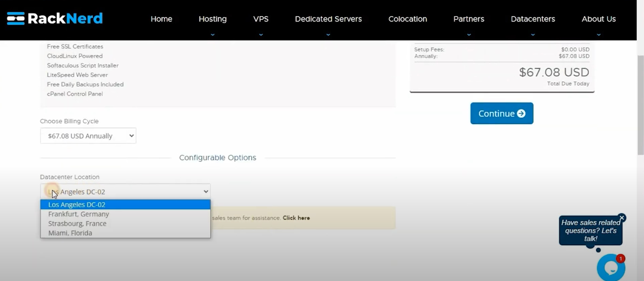Click Free Daily Backups Included text
Image resolution: width=644 pixels, height=281 pixels.
click(85, 85)
